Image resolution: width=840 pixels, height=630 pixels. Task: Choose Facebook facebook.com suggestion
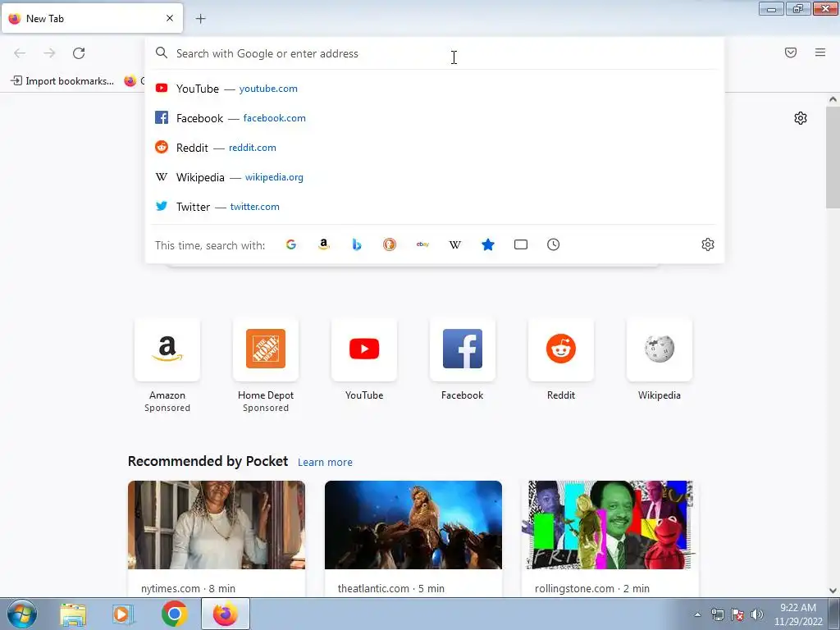[x=434, y=118]
